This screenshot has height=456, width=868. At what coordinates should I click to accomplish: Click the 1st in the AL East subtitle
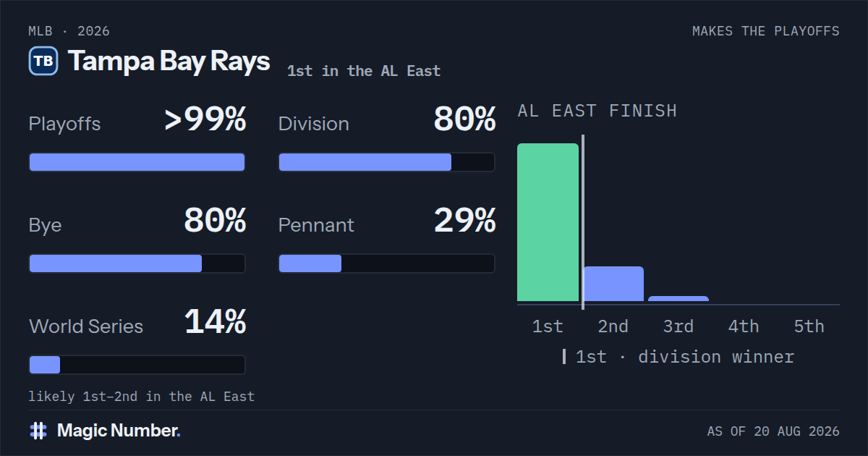click(364, 71)
